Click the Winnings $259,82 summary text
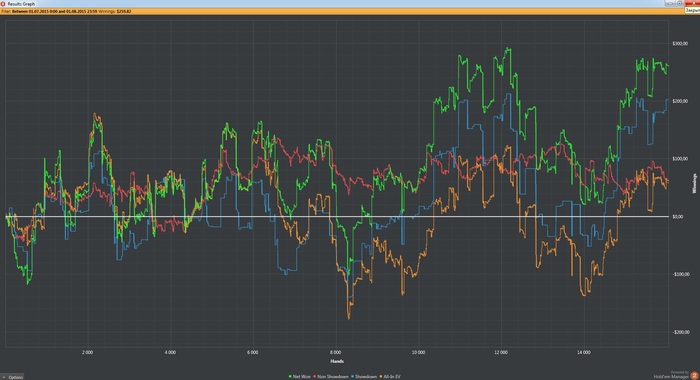The image size is (700, 380). pyautogui.click(x=115, y=11)
